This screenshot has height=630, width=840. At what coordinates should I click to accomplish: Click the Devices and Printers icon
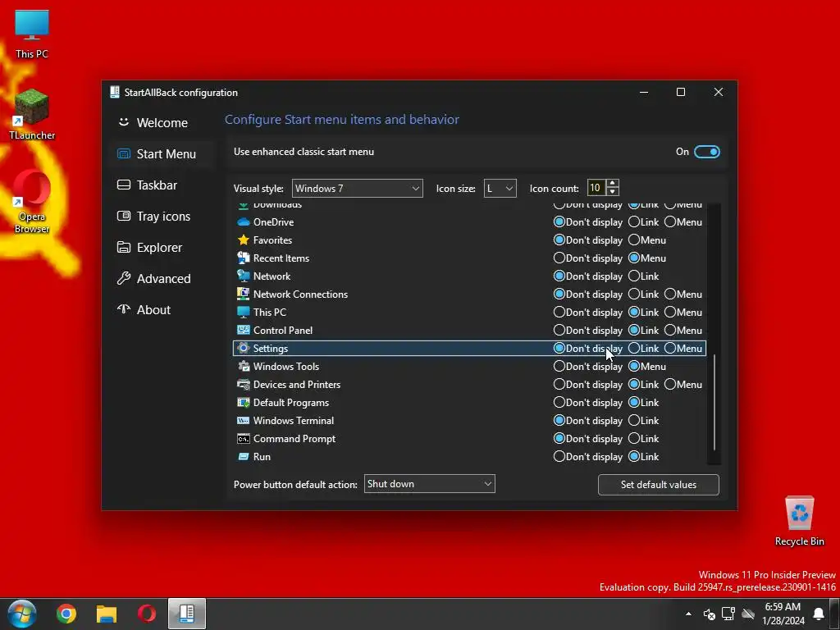tap(243, 385)
